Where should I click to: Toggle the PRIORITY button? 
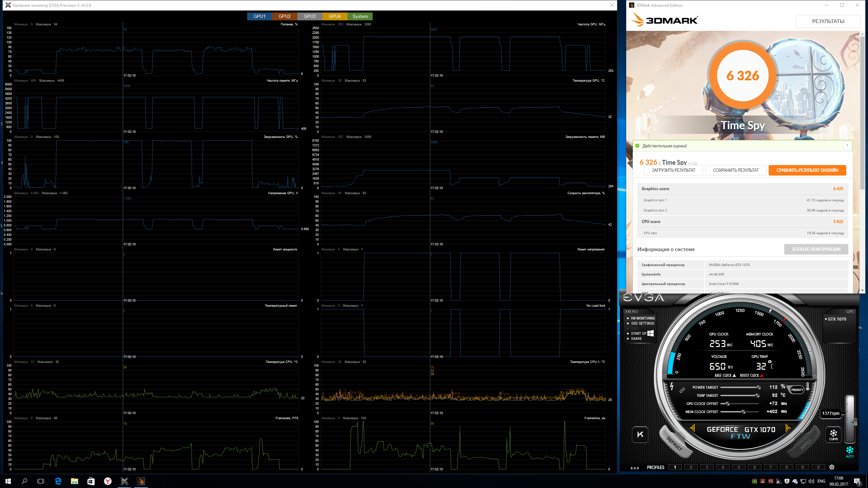pyautogui.click(x=797, y=390)
